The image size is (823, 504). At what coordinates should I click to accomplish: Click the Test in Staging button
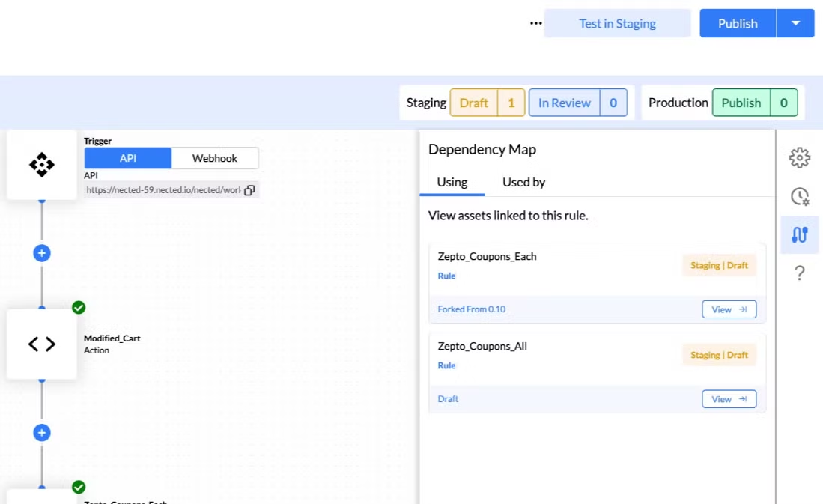pyautogui.click(x=617, y=23)
